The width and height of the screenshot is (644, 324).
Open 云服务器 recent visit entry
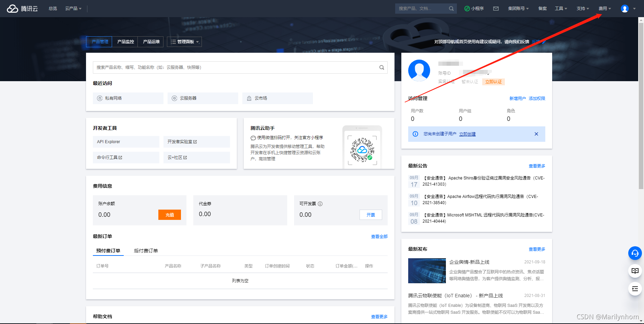(x=203, y=98)
